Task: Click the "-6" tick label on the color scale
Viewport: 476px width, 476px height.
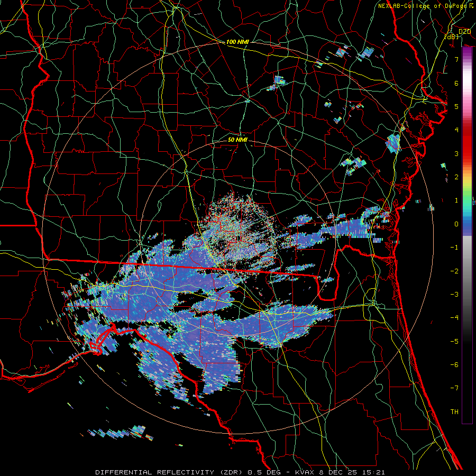Action: tap(454, 365)
